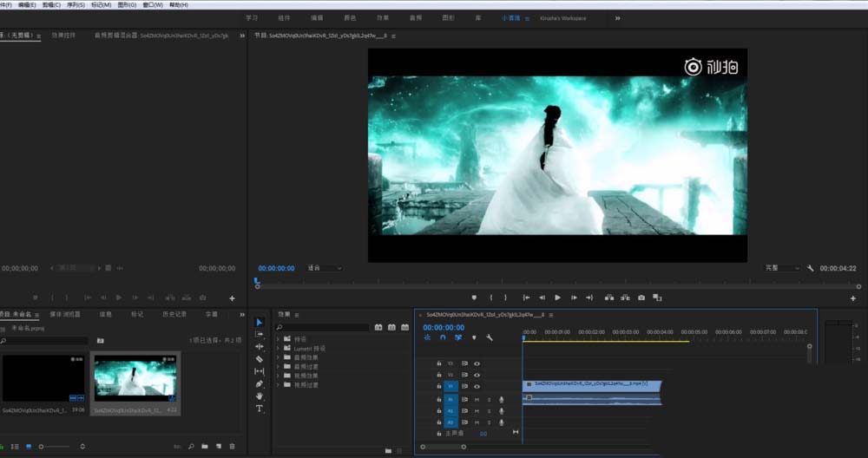Viewport: 868px width, 458px height.
Task: Click the trash icon in the project panel
Action: click(x=232, y=447)
